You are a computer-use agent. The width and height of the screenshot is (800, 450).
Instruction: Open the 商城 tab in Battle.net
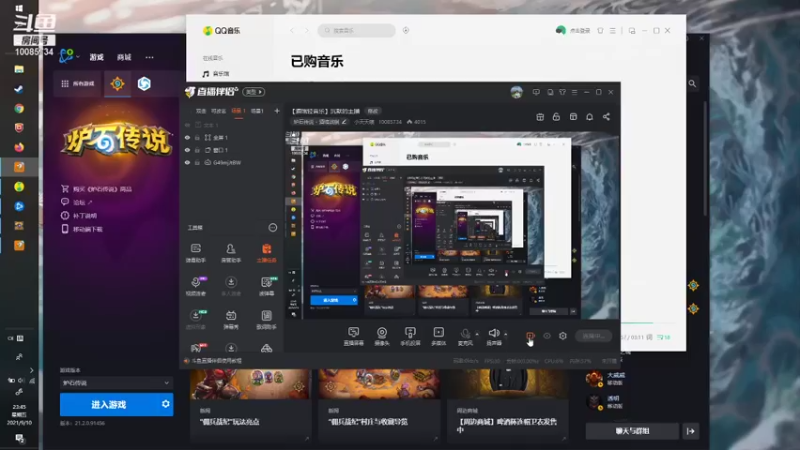tap(124, 57)
